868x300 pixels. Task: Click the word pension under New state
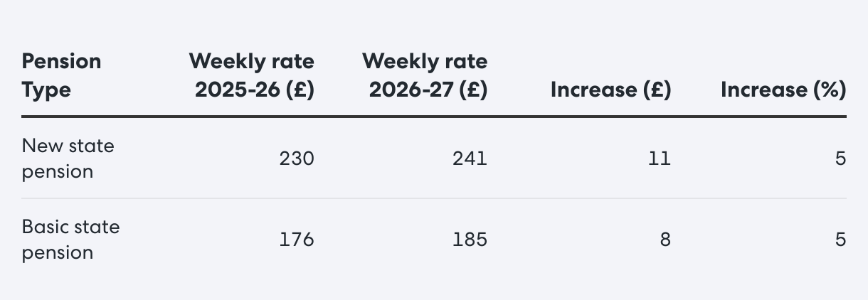(x=58, y=172)
